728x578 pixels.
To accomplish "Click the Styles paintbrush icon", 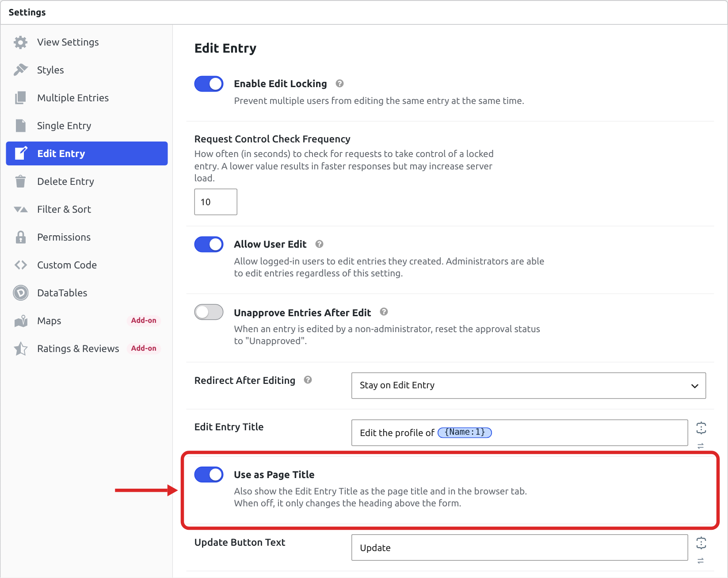I will pyautogui.click(x=20, y=70).
